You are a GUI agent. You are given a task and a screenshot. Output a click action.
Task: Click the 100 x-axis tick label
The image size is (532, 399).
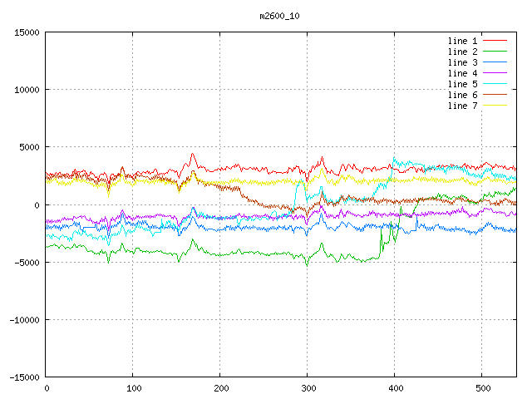pyautogui.click(x=132, y=388)
